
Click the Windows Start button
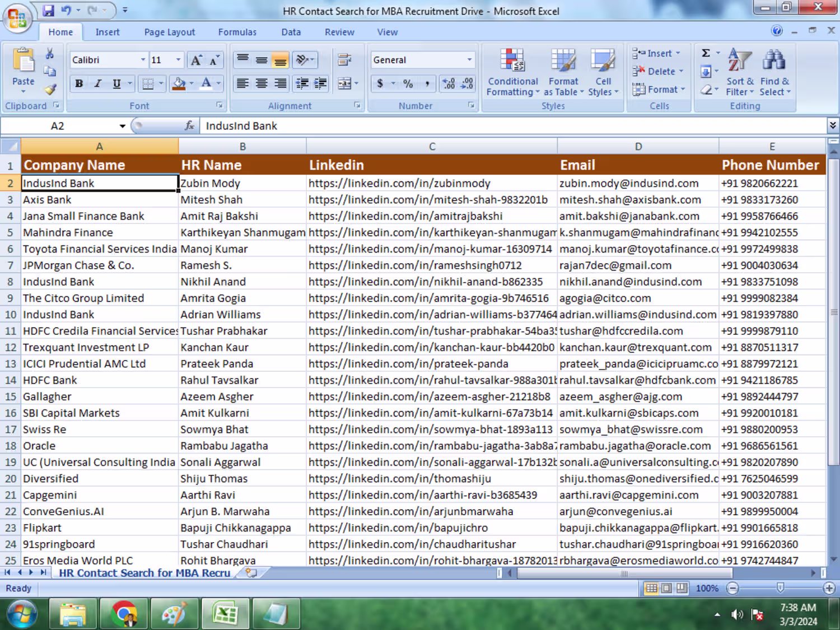coord(21,614)
